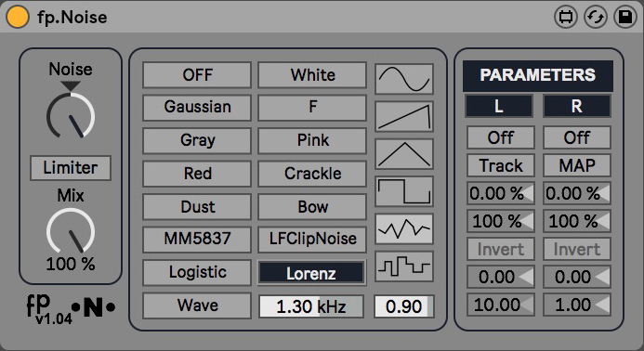
Task: Click the hot-swap preset arrows icon
Action: [596, 18]
